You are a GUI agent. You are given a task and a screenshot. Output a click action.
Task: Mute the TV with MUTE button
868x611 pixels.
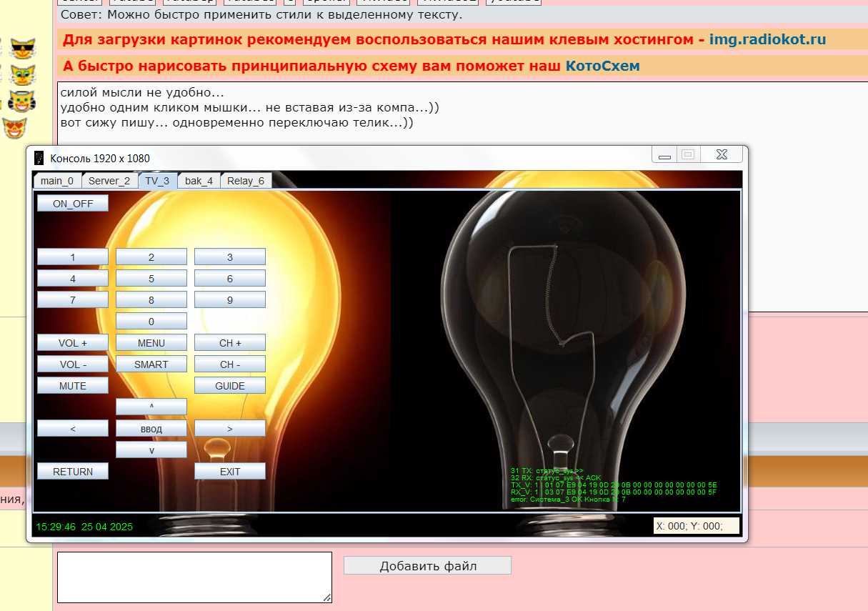tap(73, 386)
